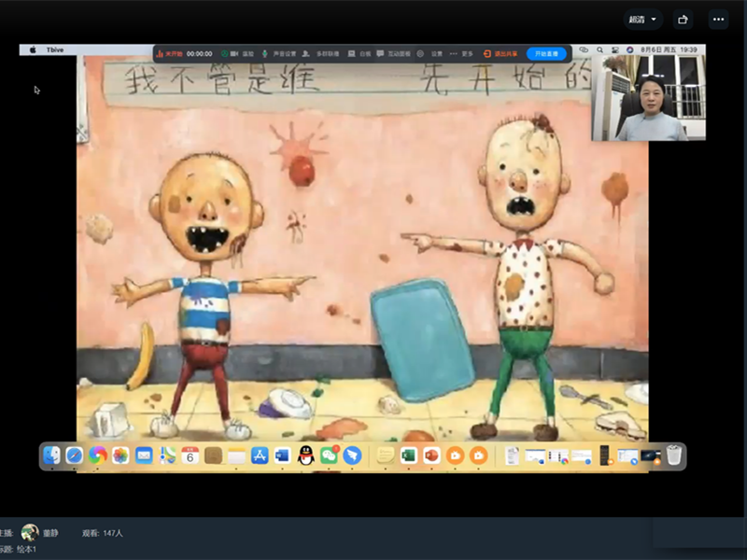
Task: Open Safari from the Dock
Action: [x=75, y=455]
